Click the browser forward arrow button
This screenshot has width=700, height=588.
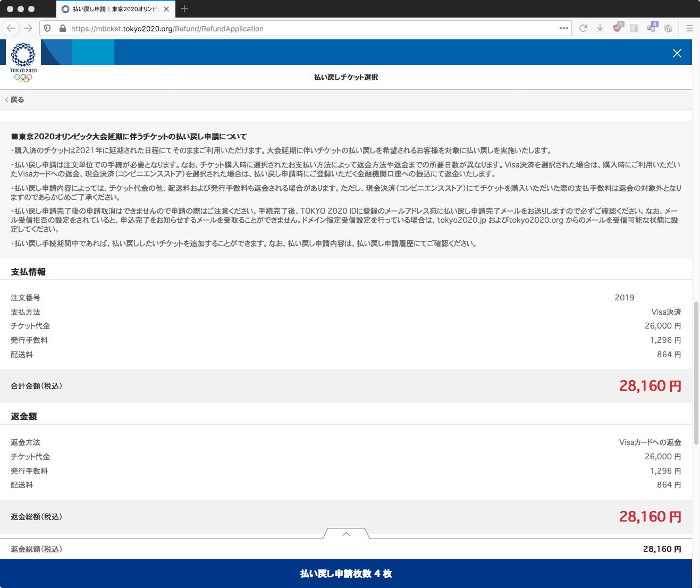tap(29, 28)
